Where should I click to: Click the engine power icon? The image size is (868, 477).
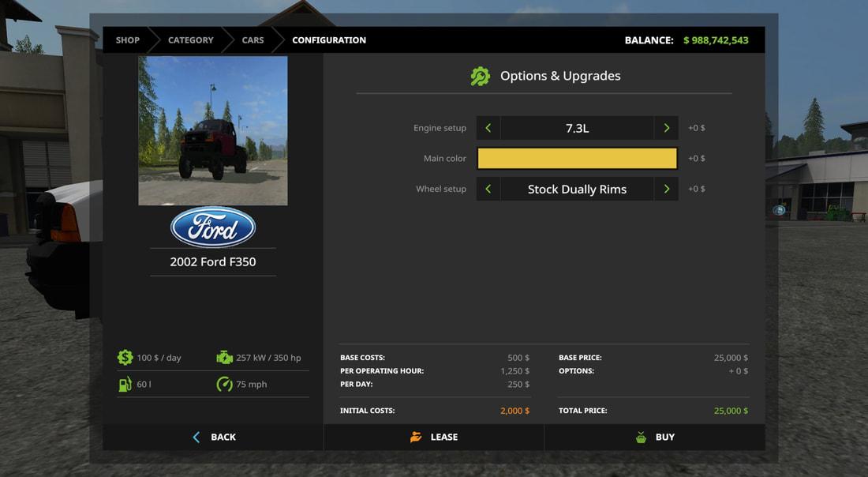[224, 358]
